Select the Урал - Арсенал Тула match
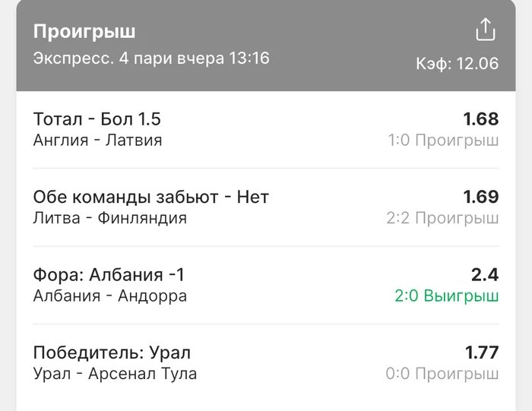Viewport: 532px width, 411px height. pyautogui.click(x=115, y=374)
